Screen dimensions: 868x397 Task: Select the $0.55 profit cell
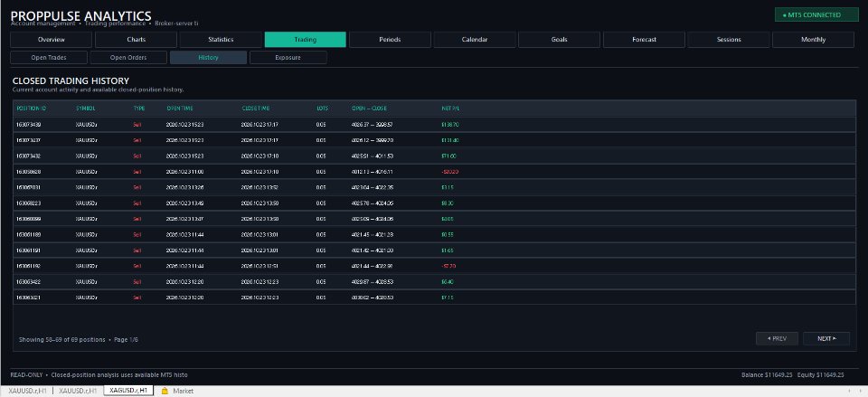tap(448, 235)
